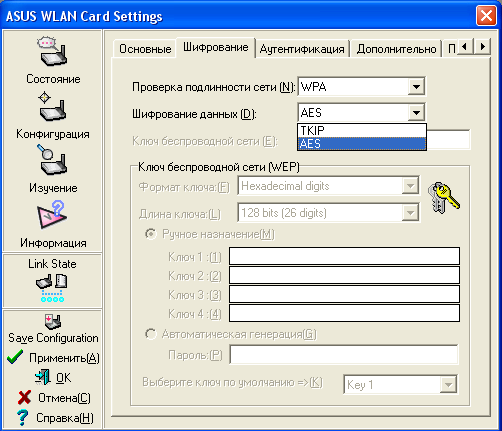Click Применить(A) button
The width and height of the screenshot is (502, 431).
pos(64,358)
